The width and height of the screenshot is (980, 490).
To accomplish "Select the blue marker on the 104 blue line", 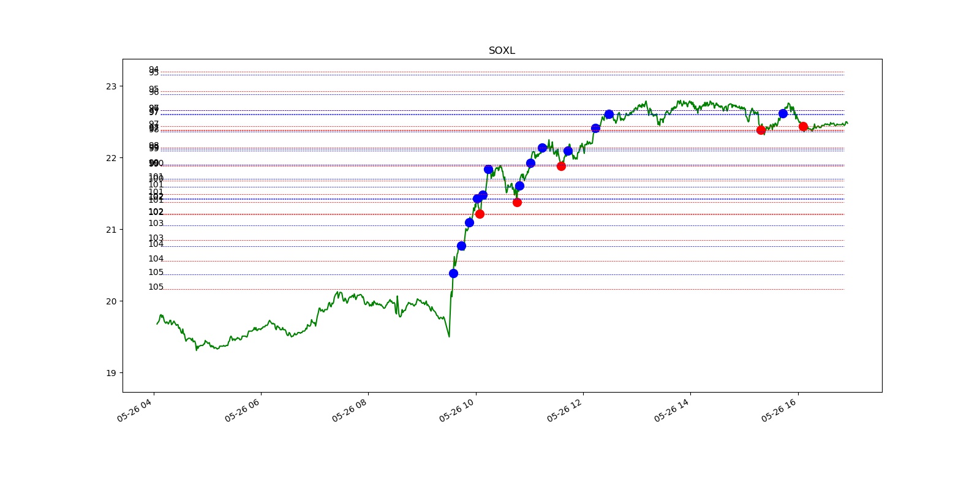I will 461,246.
